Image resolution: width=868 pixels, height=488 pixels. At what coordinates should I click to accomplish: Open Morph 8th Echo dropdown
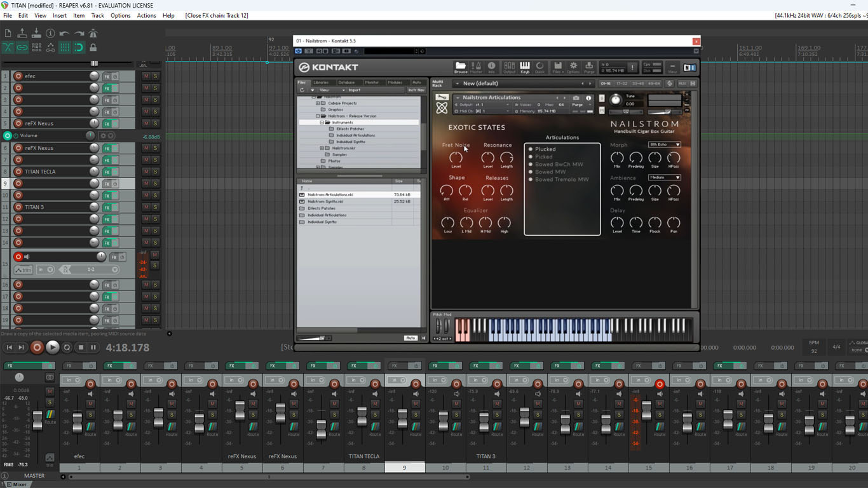[664, 145]
